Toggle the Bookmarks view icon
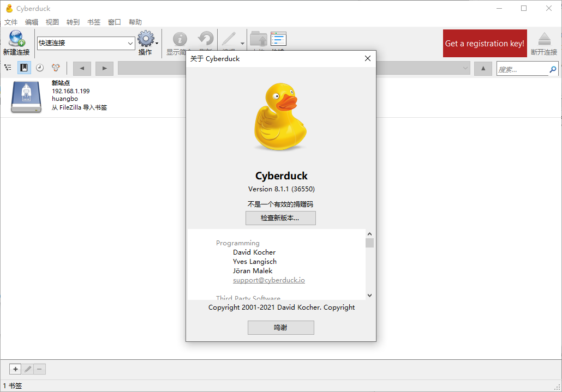This screenshot has height=392, width=562. (24, 67)
